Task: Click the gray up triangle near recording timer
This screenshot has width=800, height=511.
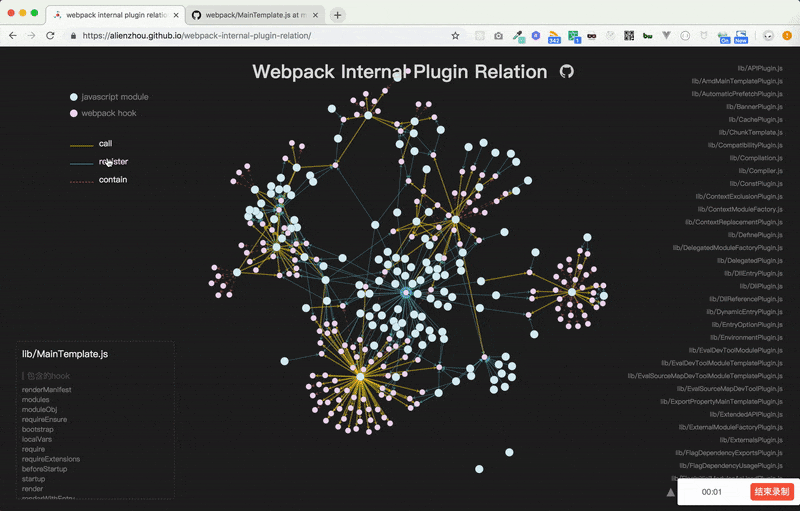Action: (670, 493)
